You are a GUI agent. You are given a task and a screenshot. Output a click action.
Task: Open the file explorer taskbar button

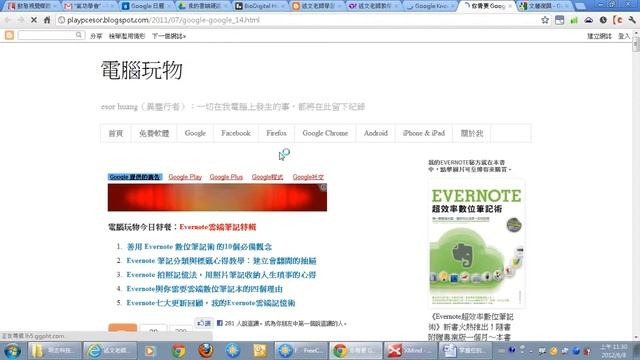pos(54,351)
